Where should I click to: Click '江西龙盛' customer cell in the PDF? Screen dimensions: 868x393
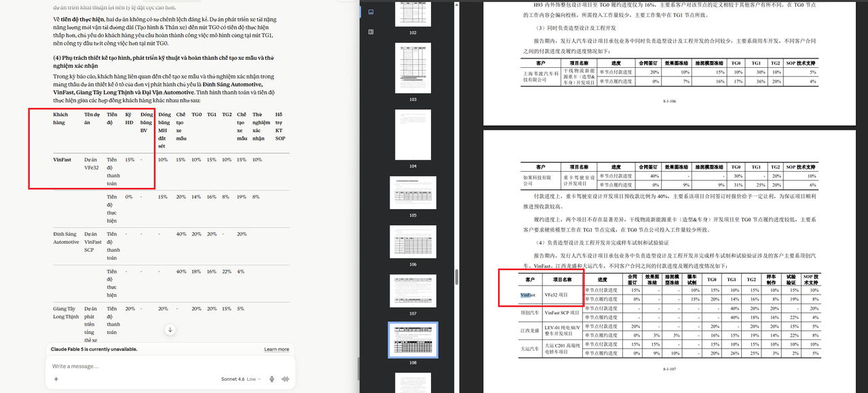pyautogui.click(x=530, y=330)
